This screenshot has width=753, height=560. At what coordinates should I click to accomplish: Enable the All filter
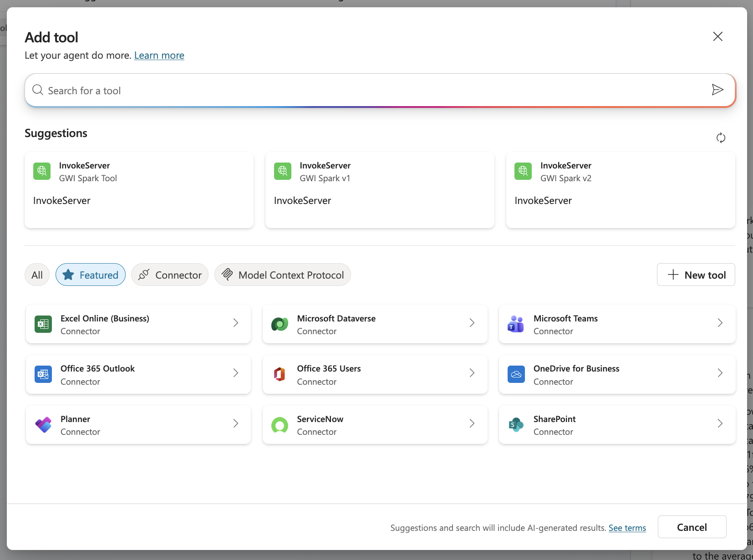click(37, 275)
